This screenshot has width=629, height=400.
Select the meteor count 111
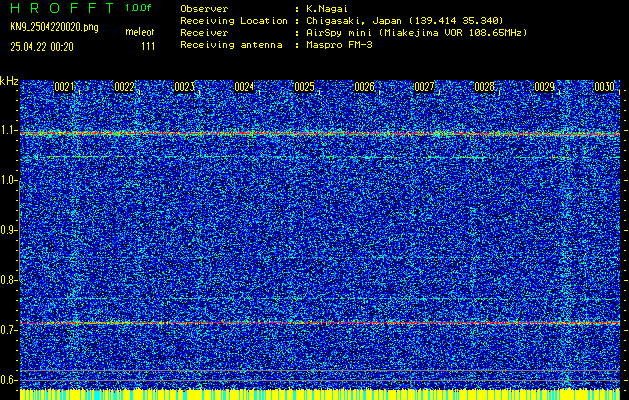148,47
